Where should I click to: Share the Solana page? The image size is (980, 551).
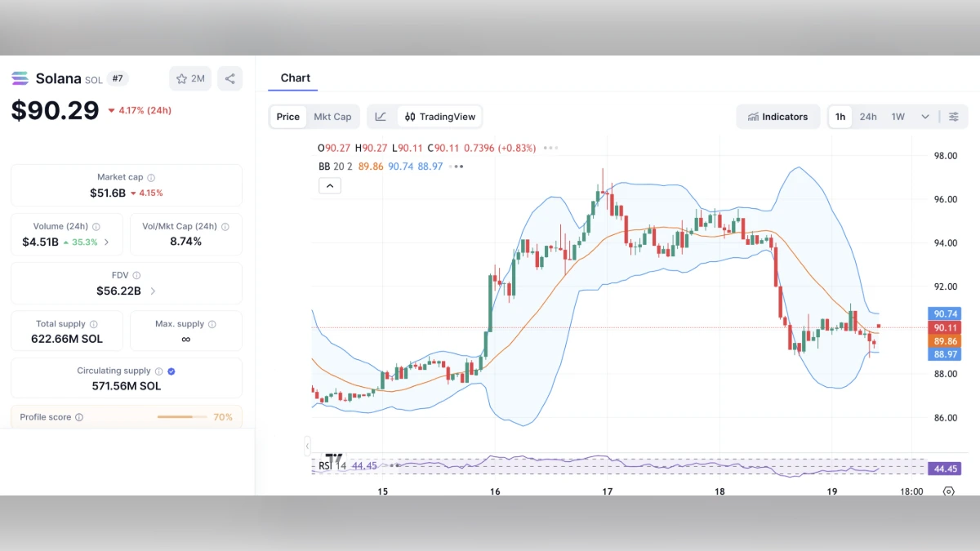[229, 78]
